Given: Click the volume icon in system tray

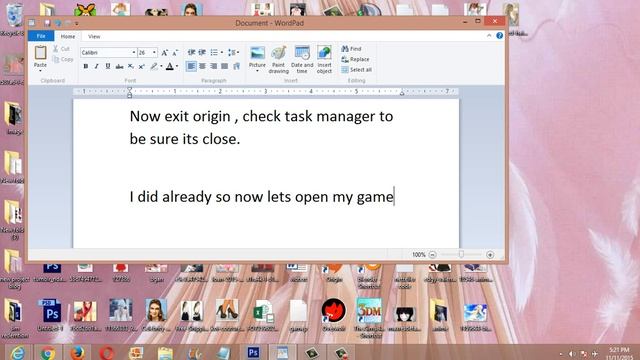Looking at the screenshot, I should (x=572, y=354).
